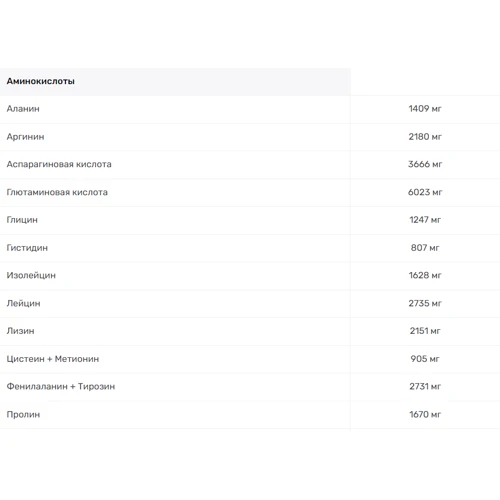Click the 1247 мг value
Viewport: 500px width, 500px height.
(425, 220)
